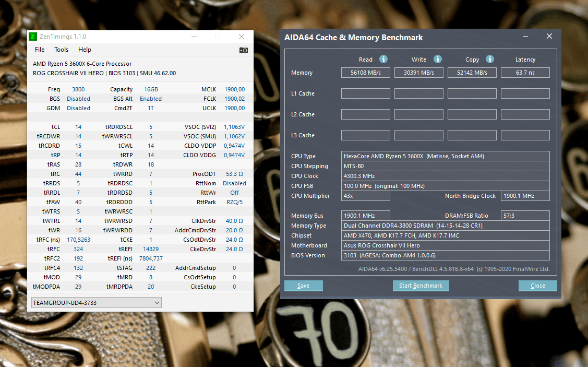Click the tRFC value 324
The image size is (588, 367).
[78, 249]
